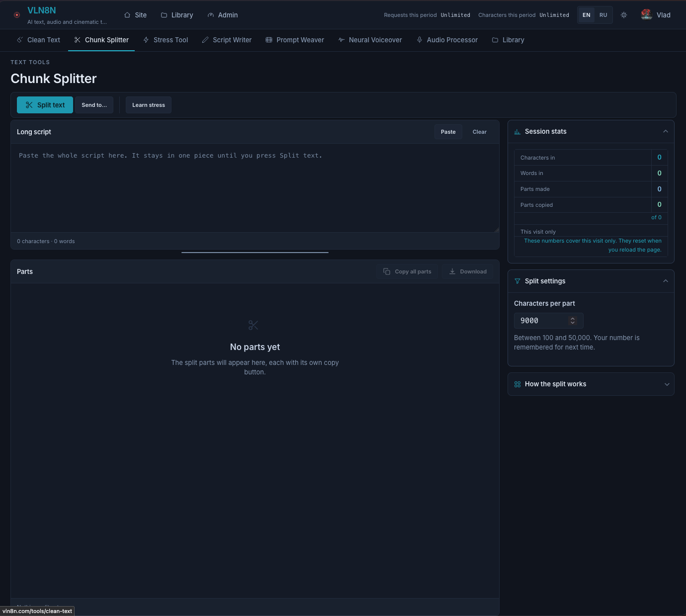Open the Neural Voiceover tab
Image resolution: width=686 pixels, height=616 pixels.
pyautogui.click(x=370, y=40)
